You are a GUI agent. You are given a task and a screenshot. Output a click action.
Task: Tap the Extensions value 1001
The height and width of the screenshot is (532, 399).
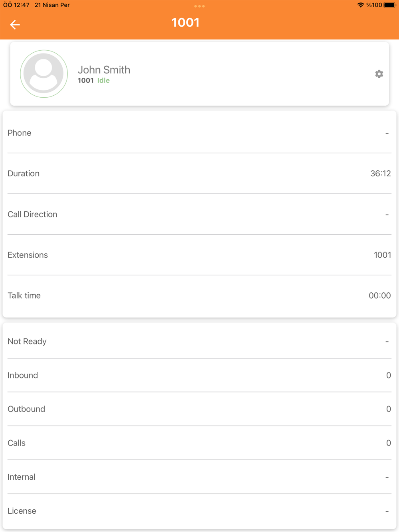[382, 255]
